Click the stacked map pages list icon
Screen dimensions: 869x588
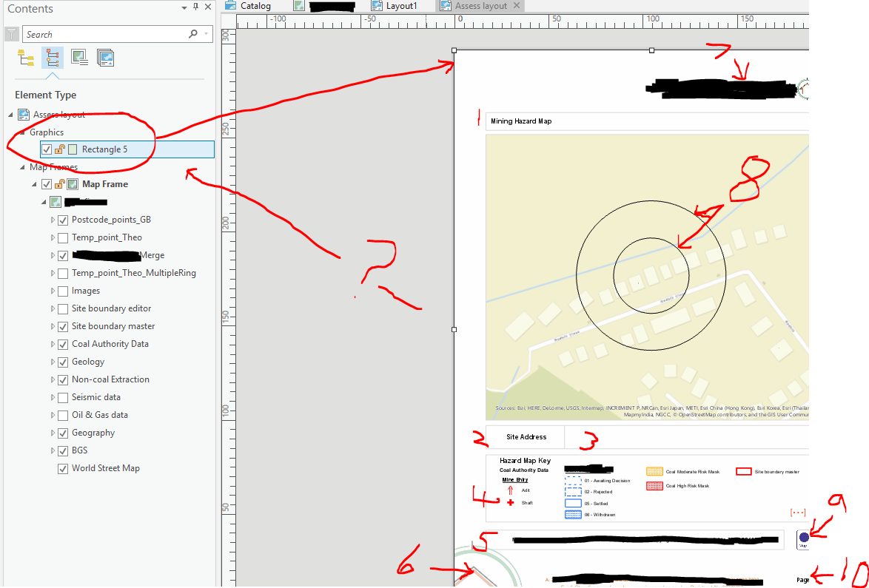[x=105, y=57]
